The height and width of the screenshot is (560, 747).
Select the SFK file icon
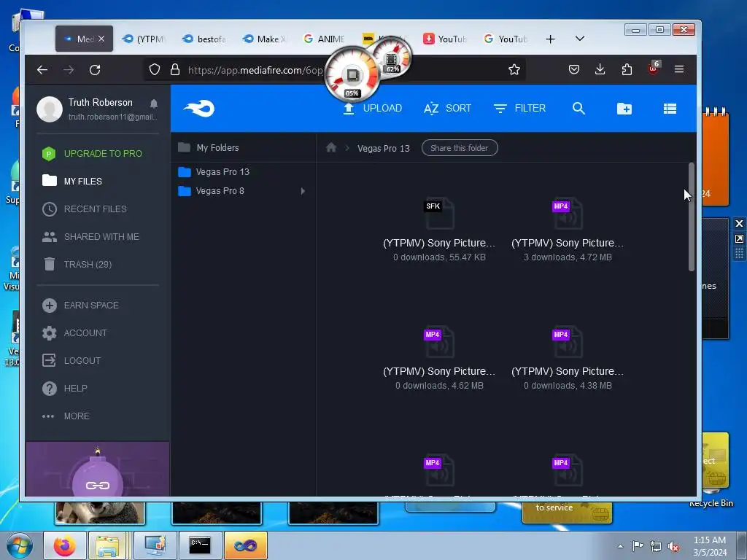pyautogui.click(x=439, y=214)
